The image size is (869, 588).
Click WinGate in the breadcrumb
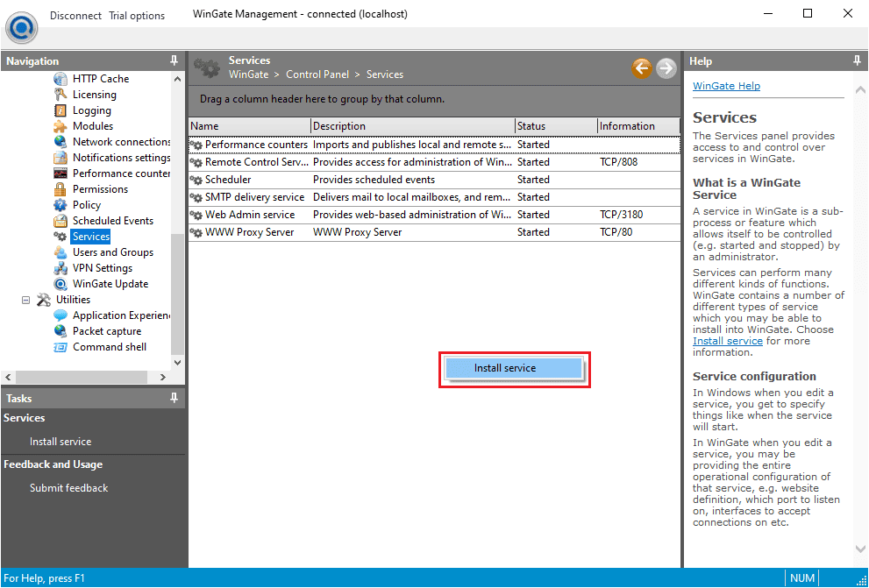pos(248,74)
